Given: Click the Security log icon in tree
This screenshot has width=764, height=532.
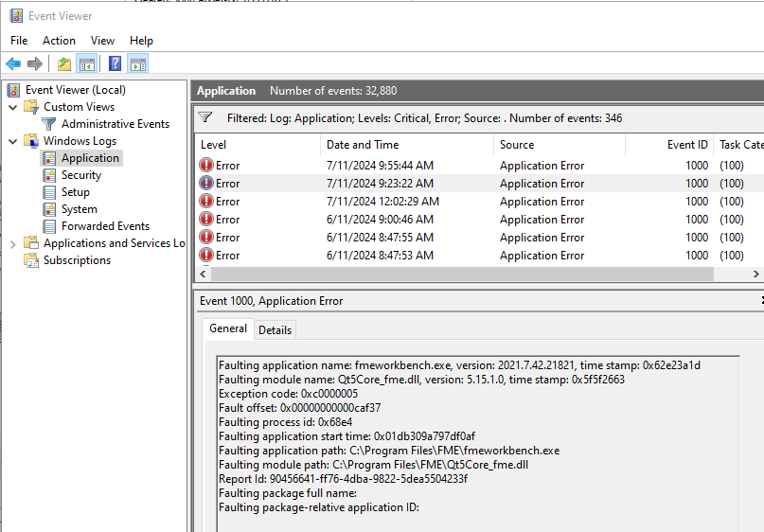Looking at the screenshot, I should pos(49,175).
